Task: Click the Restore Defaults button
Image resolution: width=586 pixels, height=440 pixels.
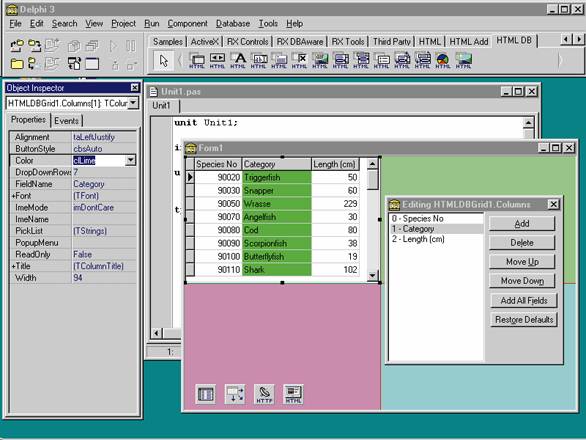Action: click(x=524, y=320)
